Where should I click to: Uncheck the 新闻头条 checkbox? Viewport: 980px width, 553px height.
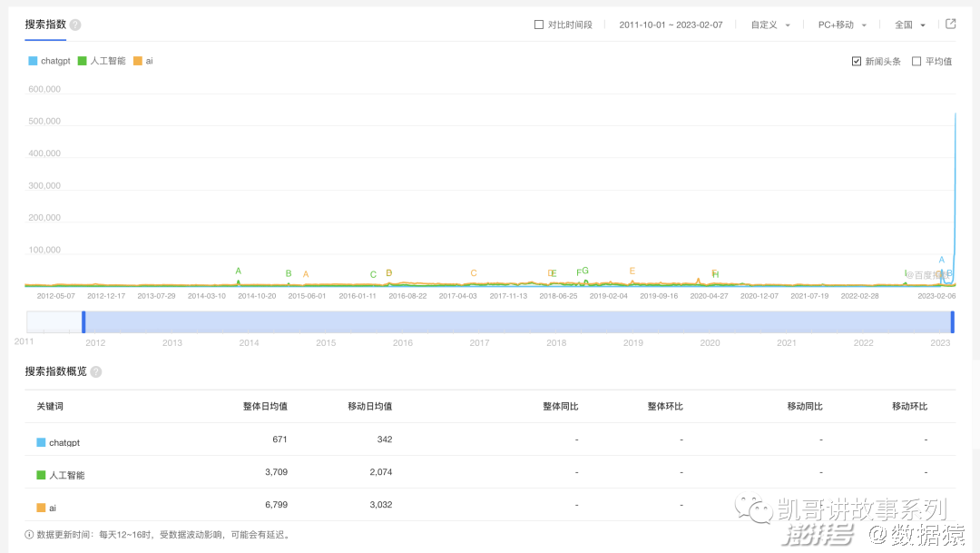coord(857,61)
